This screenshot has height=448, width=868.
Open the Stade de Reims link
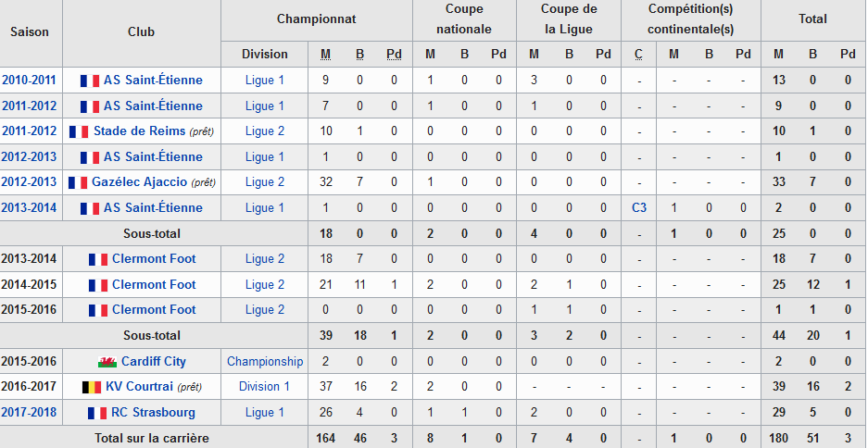140,131
